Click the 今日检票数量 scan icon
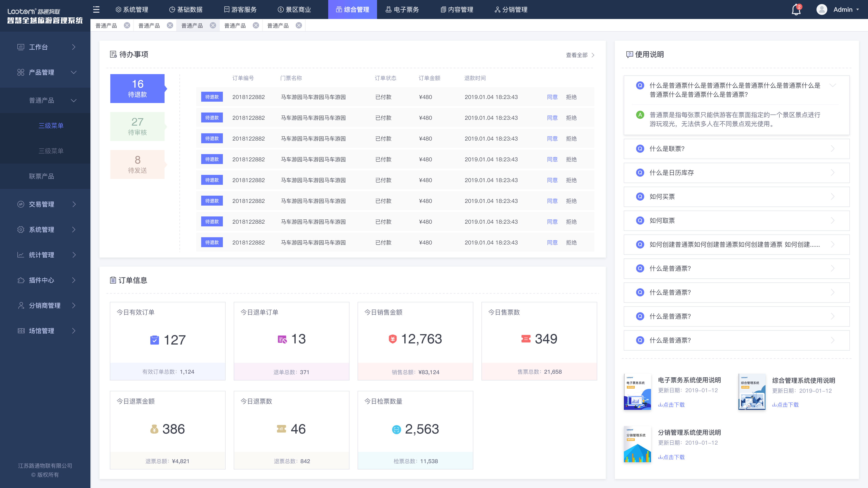868x488 pixels. [396, 429]
